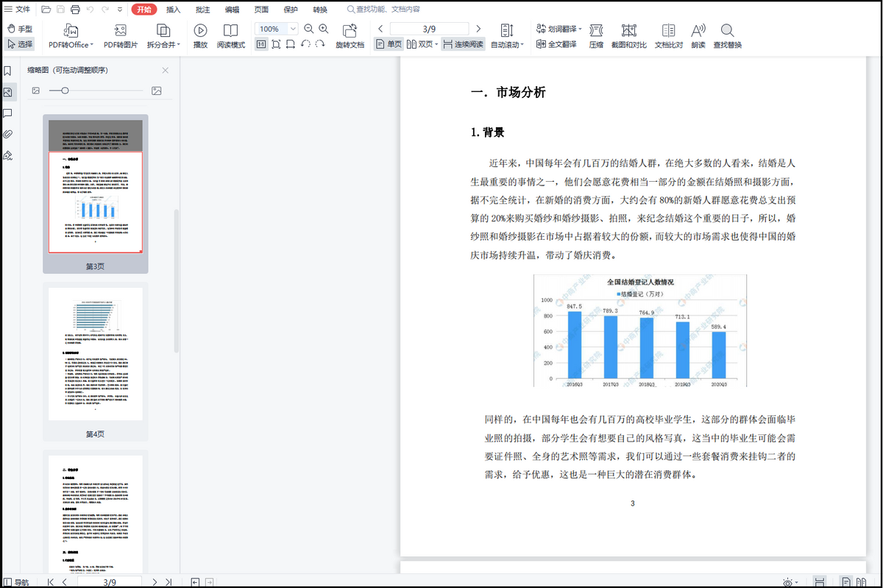
Task: Switch to the 保护 tab
Action: (x=291, y=10)
